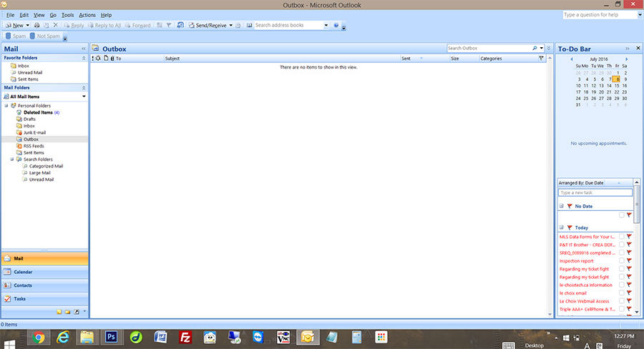The width and height of the screenshot is (644, 349).
Task: Click Reply to All
Action: [104, 26]
